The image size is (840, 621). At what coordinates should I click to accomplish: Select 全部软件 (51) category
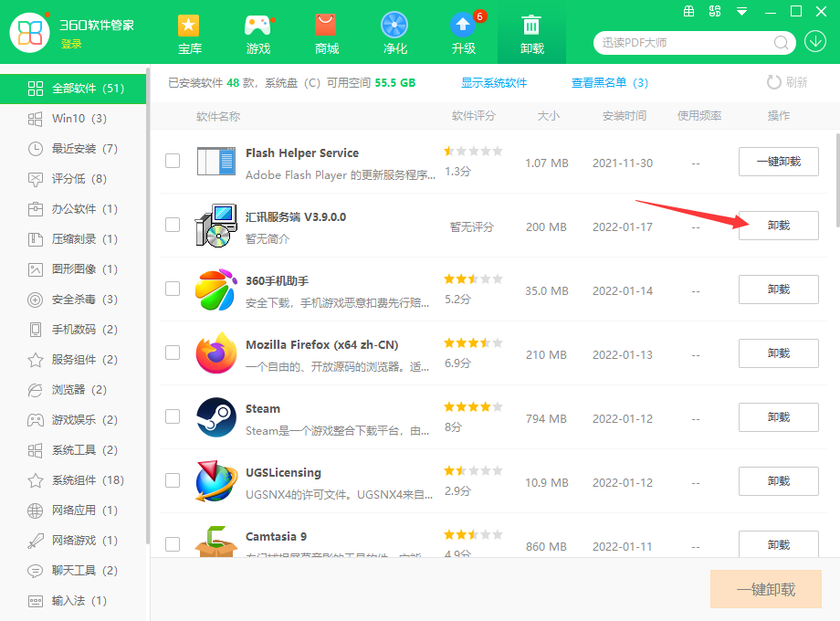(x=73, y=89)
